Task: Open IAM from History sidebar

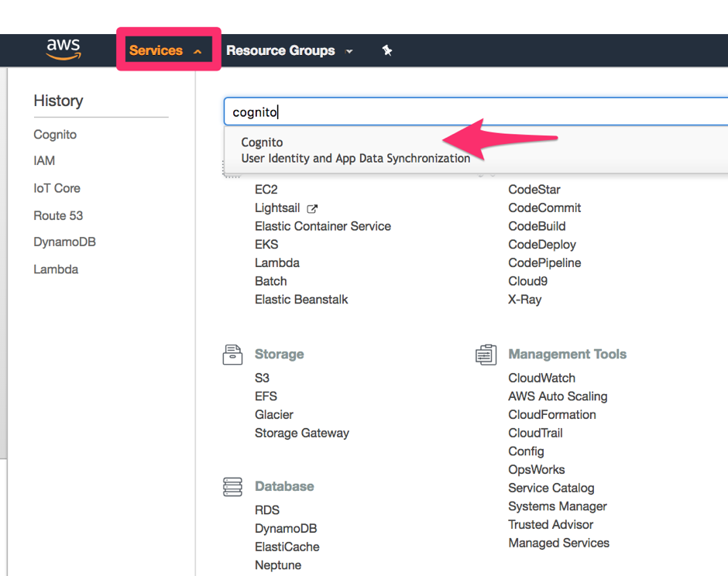Action: click(44, 161)
